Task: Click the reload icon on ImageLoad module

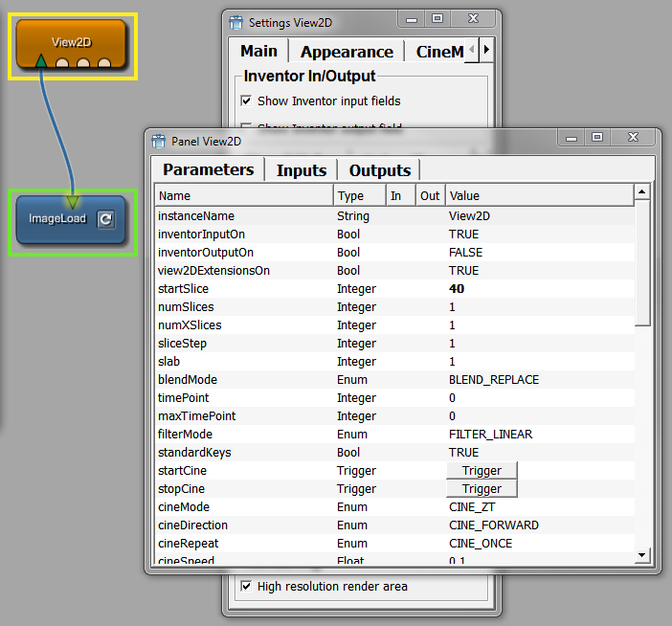Action: coord(106,219)
